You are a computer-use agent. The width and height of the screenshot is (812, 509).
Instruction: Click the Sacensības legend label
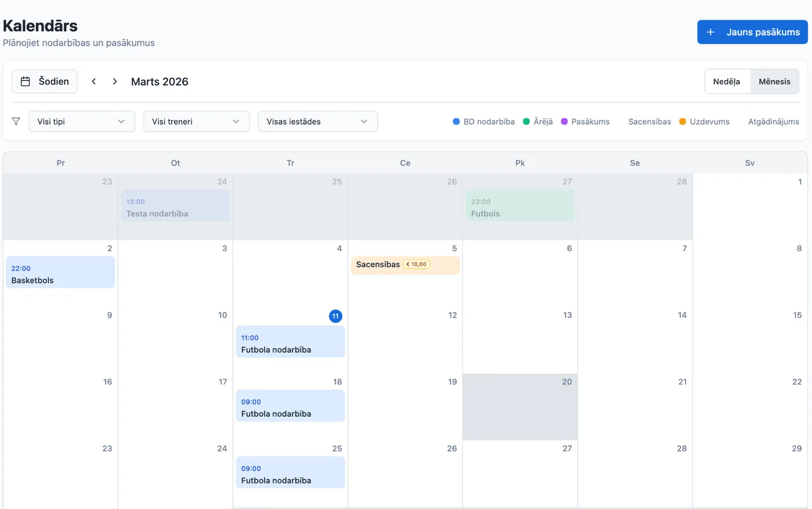(x=650, y=121)
